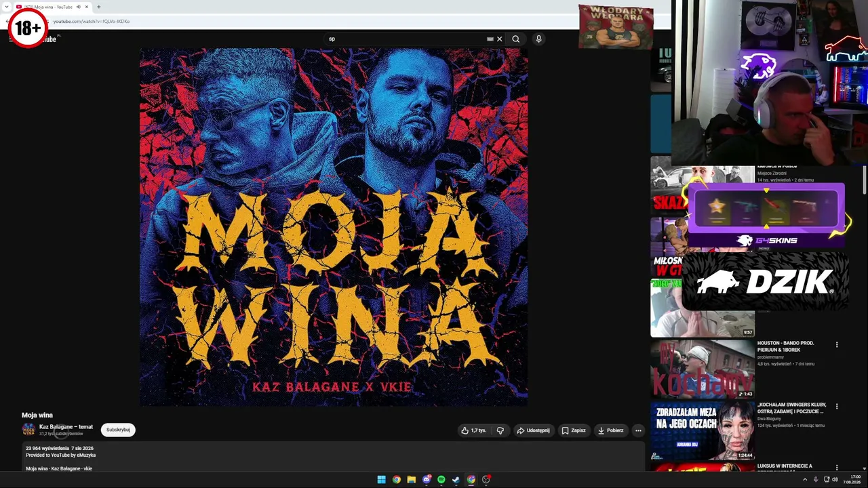Open Steam from the taskbar

point(456,480)
